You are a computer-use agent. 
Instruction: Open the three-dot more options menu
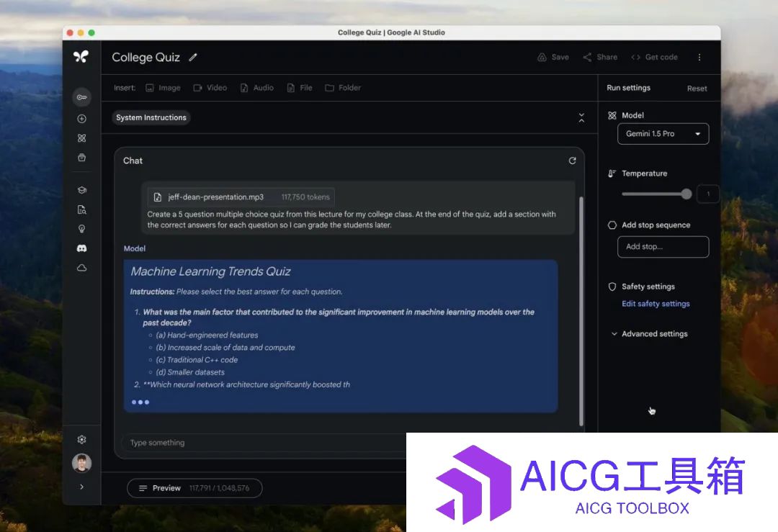tap(699, 57)
